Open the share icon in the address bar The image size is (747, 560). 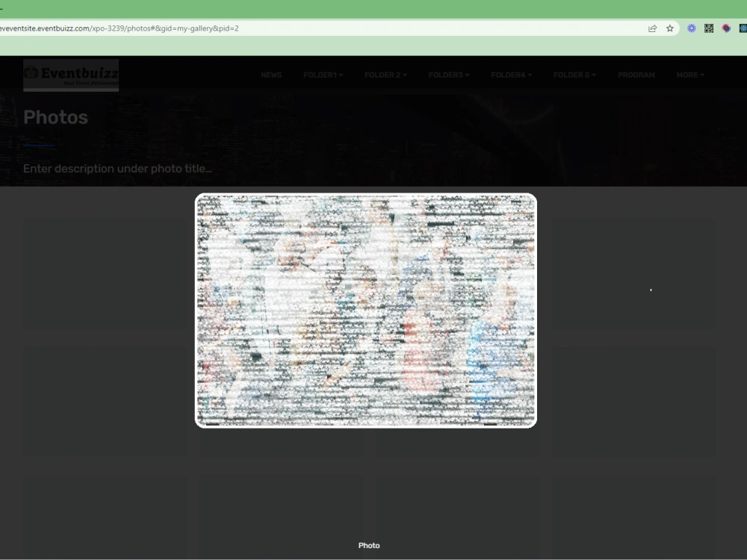(x=651, y=28)
